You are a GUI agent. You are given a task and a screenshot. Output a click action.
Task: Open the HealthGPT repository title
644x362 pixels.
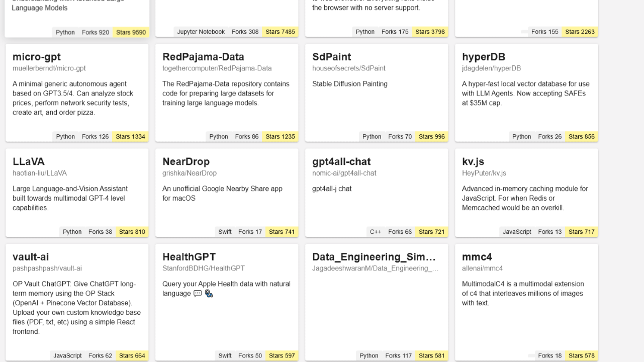click(x=189, y=257)
